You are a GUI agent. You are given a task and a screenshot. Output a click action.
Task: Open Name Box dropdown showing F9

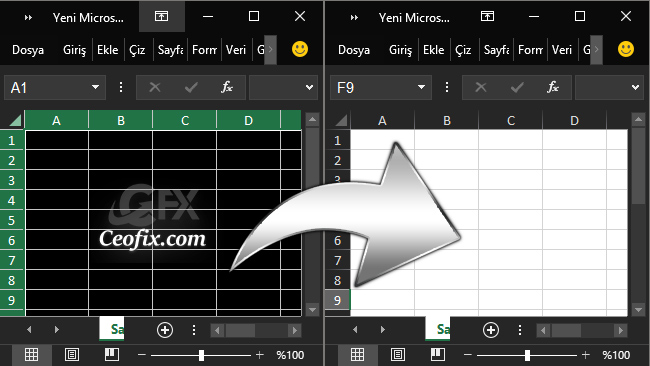[x=421, y=87]
